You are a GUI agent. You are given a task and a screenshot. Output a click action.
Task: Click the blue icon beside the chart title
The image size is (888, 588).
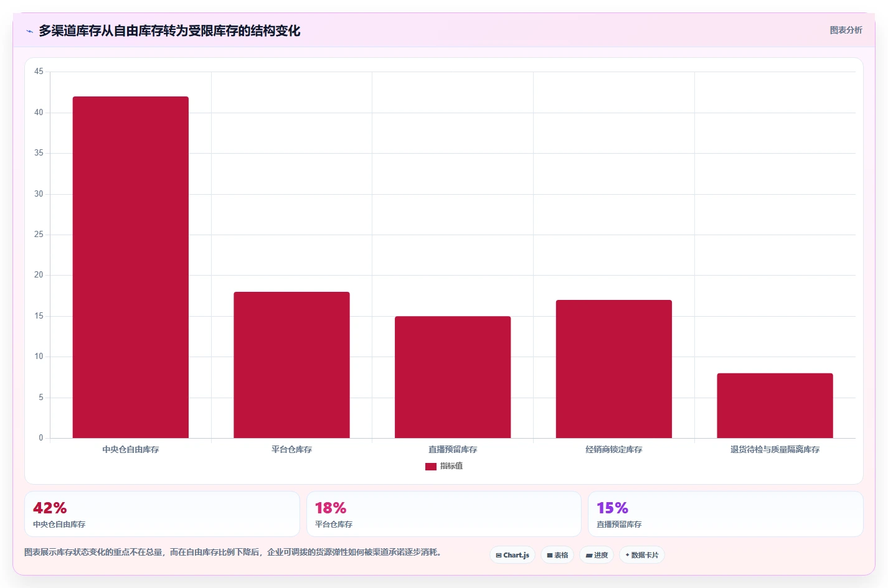pos(29,31)
